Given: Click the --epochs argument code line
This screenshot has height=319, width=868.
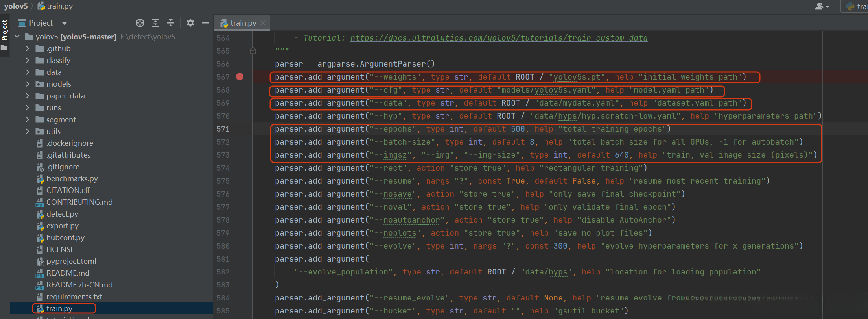Looking at the screenshot, I should coord(473,129).
